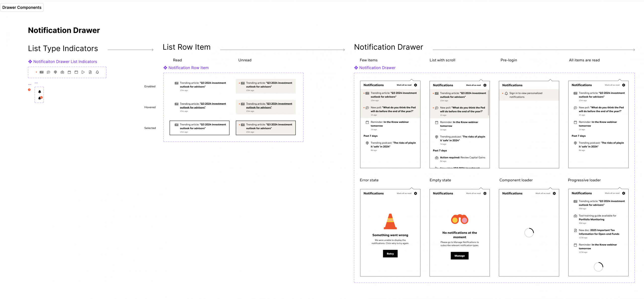
Task: Click 'Something went wrong' heading
Action: tap(390, 235)
